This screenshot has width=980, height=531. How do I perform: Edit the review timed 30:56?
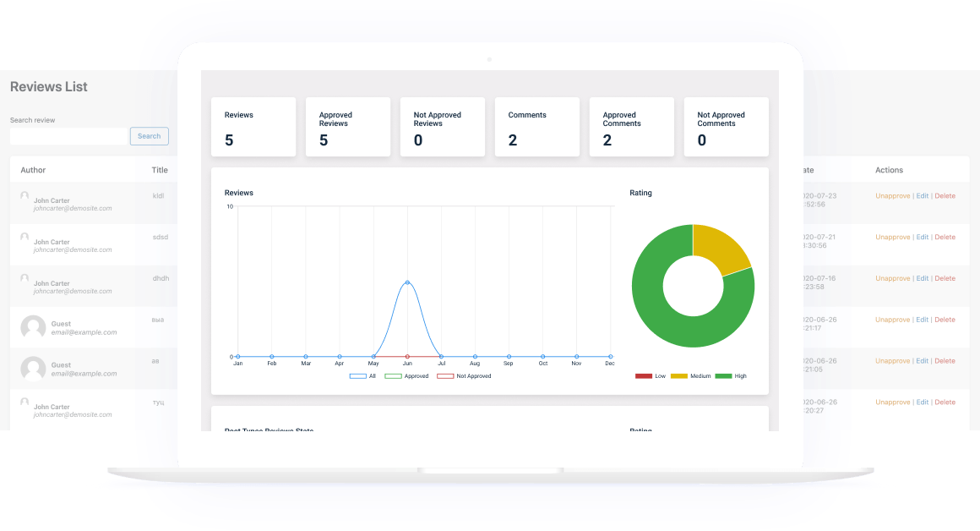click(923, 237)
